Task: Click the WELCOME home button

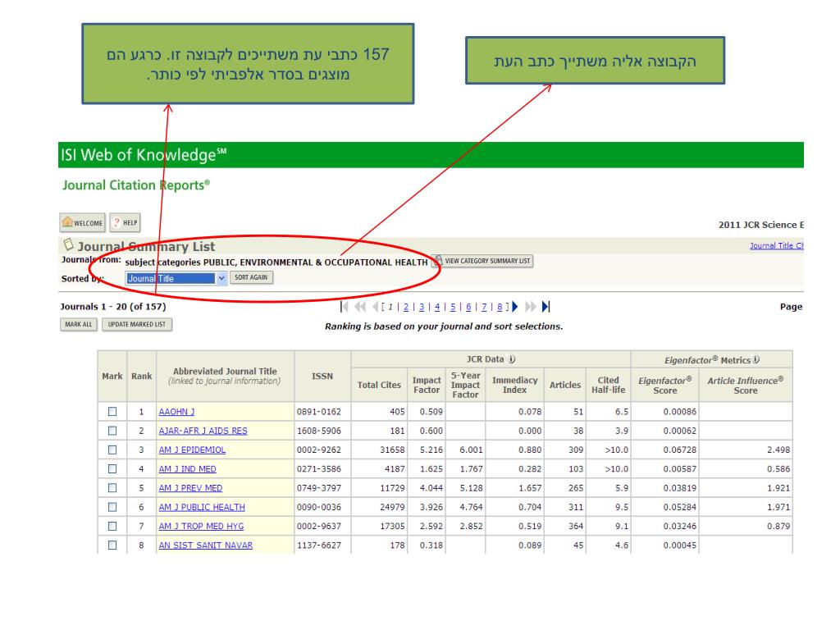Action: [x=83, y=222]
